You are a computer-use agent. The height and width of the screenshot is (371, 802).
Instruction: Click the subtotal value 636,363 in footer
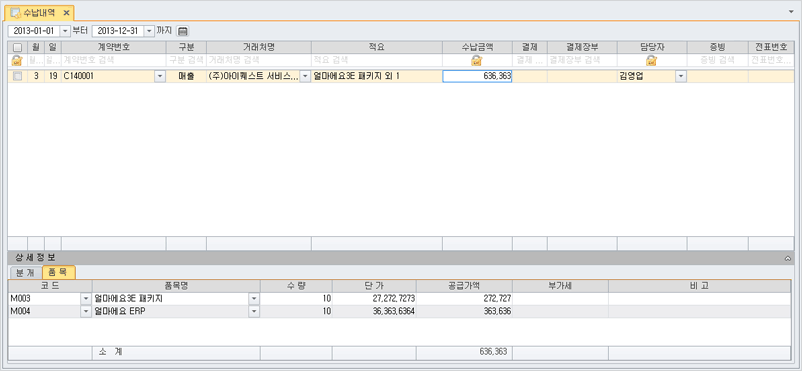pyautogui.click(x=494, y=352)
